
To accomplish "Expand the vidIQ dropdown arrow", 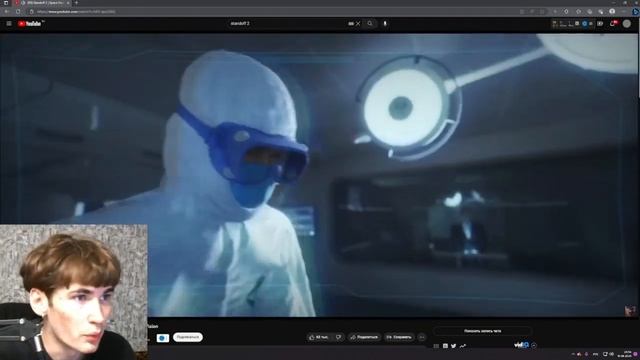I will 534,345.
